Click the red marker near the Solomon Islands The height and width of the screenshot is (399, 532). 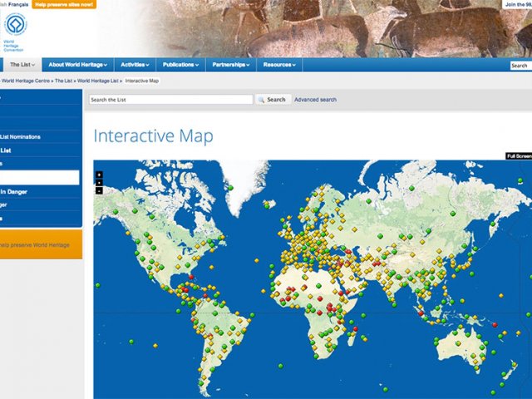click(495, 325)
